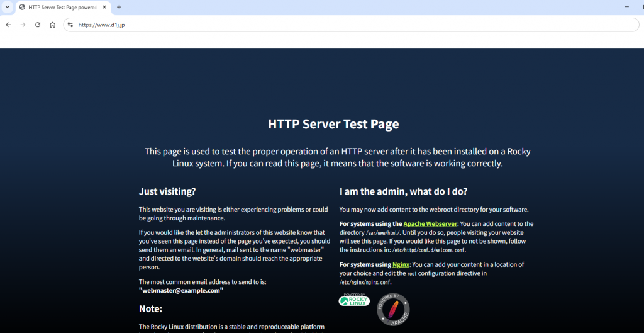
Task: Open site information icon in address bar
Action: [70, 25]
